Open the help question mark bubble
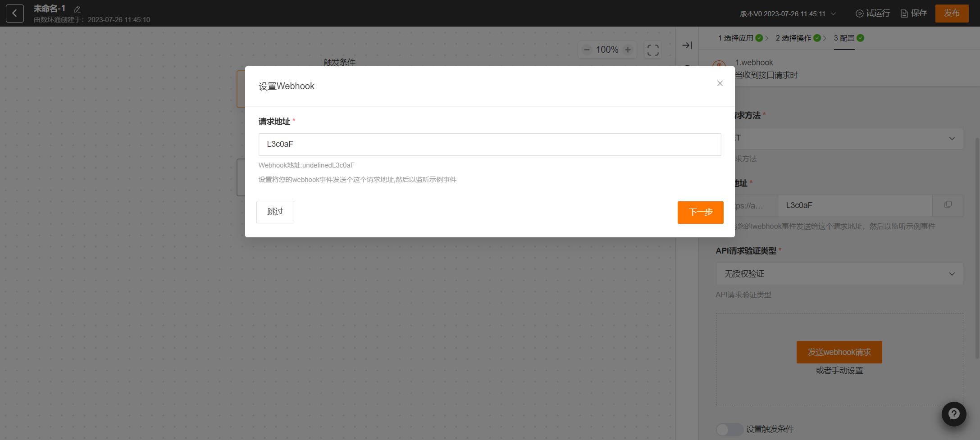The width and height of the screenshot is (980, 440). click(953, 414)
